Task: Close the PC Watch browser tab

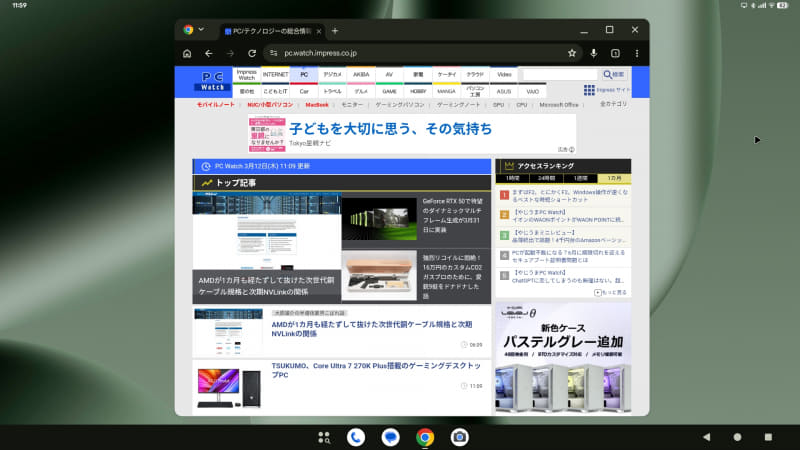Action: [319, 31]
